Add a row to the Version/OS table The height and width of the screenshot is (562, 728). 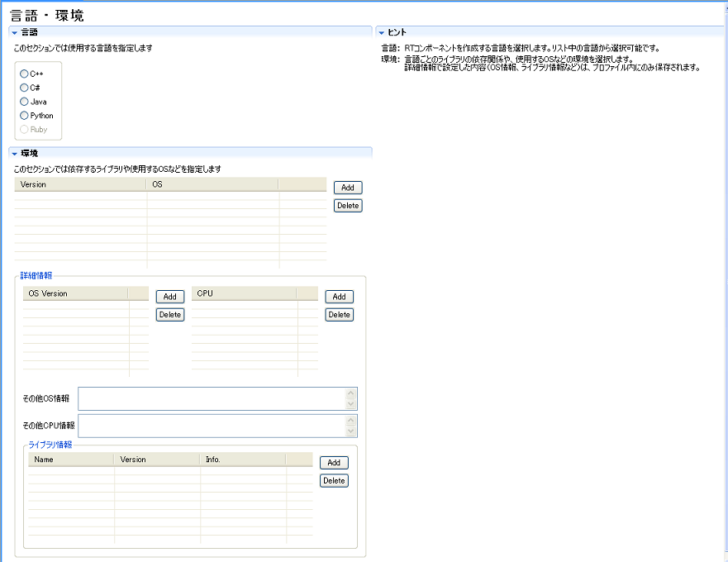pyautogui.click(x=348, y=188)
